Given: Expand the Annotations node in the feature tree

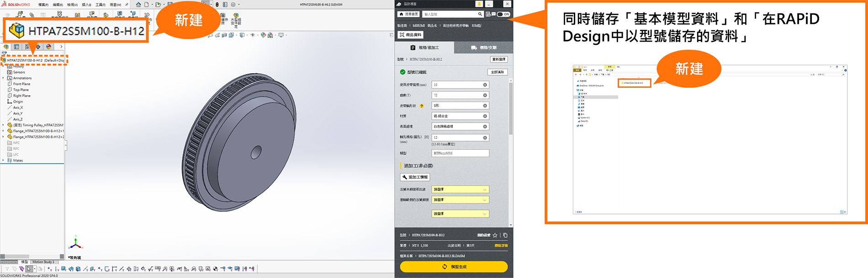Looking at the screenshot, I should [3, 78].
